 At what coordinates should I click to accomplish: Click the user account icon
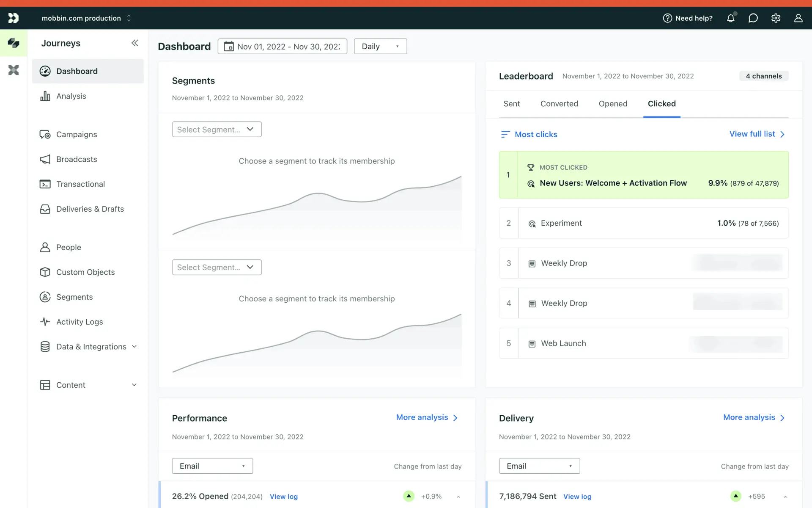point(798,18)
